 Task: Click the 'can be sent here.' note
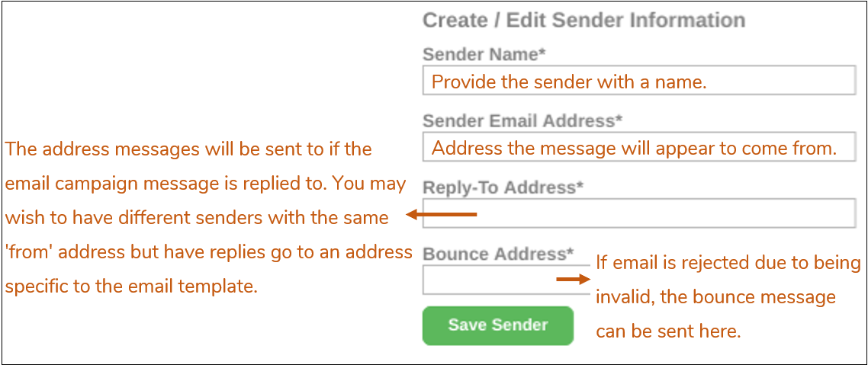668,331
